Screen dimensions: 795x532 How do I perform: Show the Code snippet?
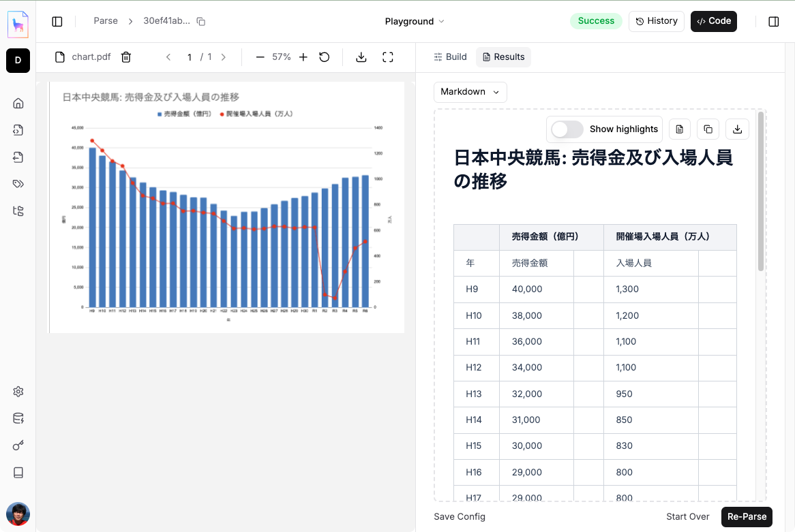click(x=713, y=21)
